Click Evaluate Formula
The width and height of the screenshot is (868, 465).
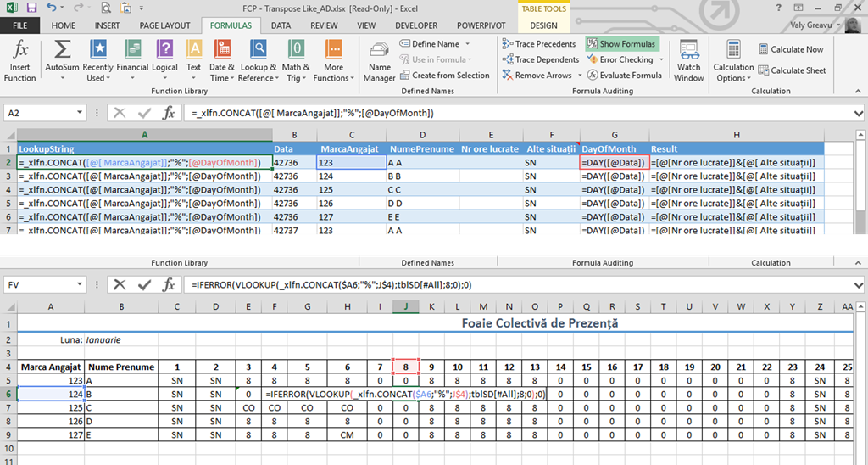[x=624, y=76]
